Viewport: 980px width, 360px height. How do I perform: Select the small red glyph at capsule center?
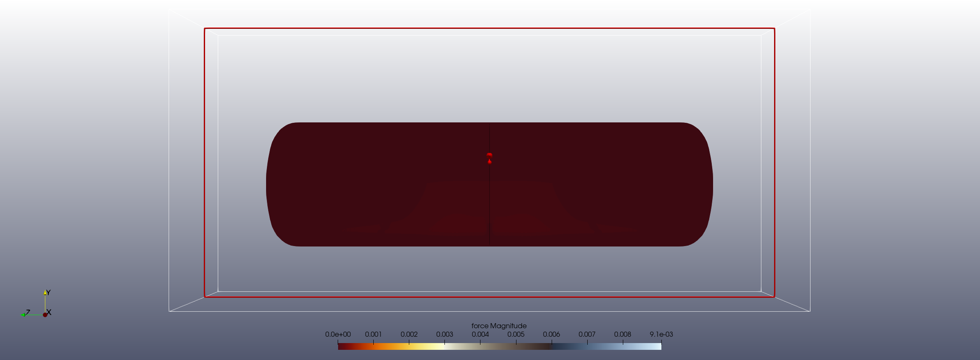click(489, 158)
